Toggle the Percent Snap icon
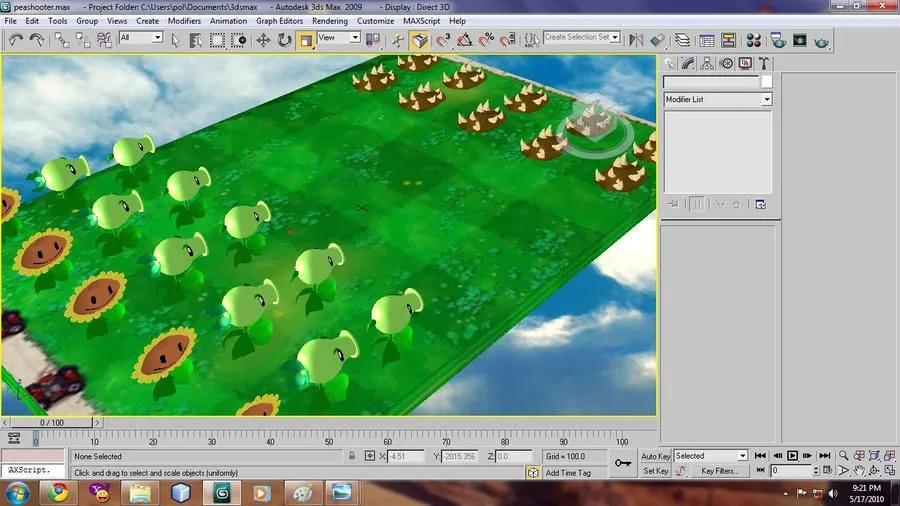900x506 pixels. pos(486,40)
